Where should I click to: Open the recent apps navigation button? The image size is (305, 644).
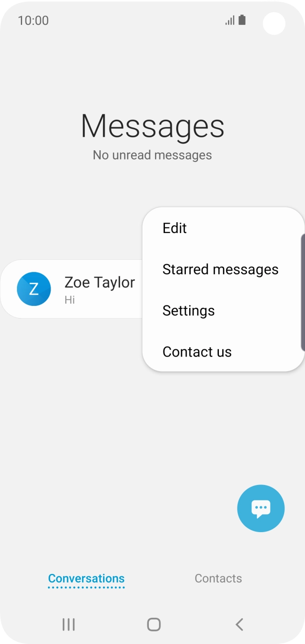coord(69,625)
